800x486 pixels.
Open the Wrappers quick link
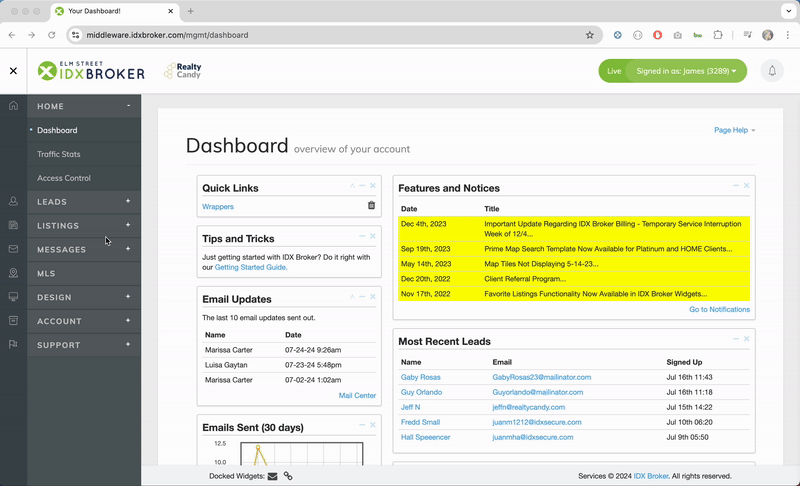click(x=218, y=207)
